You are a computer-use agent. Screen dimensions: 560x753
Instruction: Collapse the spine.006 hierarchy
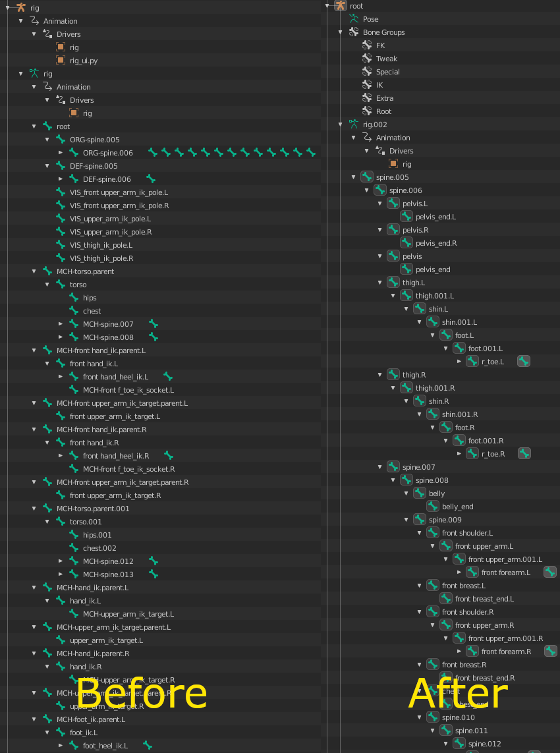click(367, 190)
